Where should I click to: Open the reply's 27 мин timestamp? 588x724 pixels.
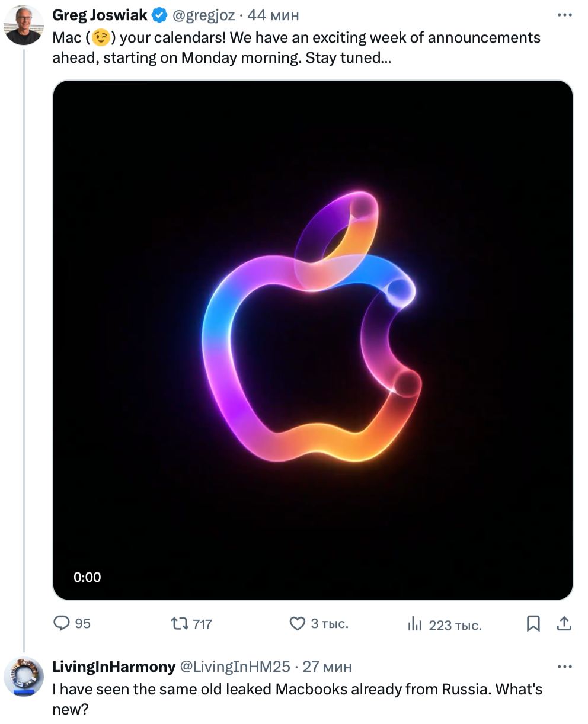(327, 667)
